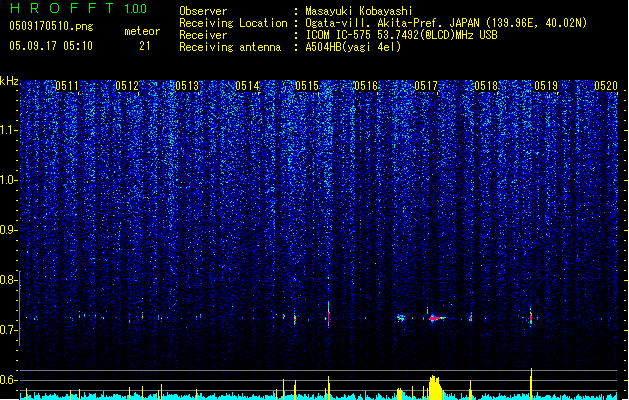Click the kHz axis unit label
This screenshot has width=629, height=400.
click(x=9, y=81)
